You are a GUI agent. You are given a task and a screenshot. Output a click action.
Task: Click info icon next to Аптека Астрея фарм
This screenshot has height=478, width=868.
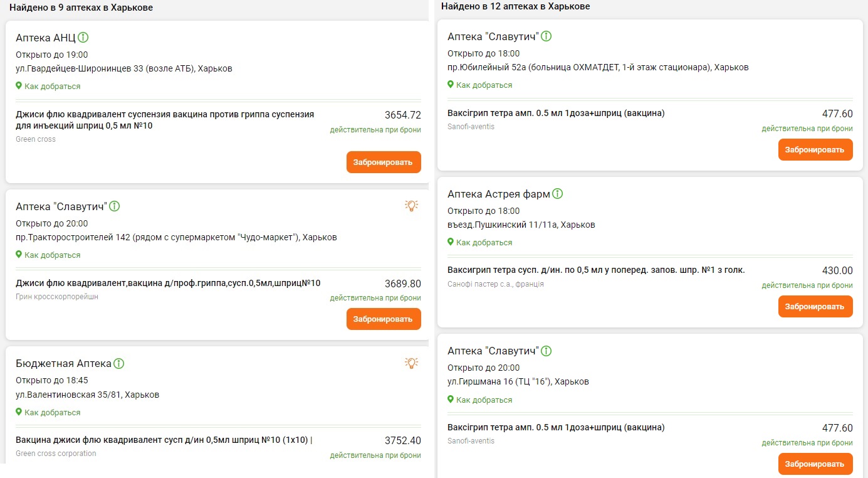point(558,194)
